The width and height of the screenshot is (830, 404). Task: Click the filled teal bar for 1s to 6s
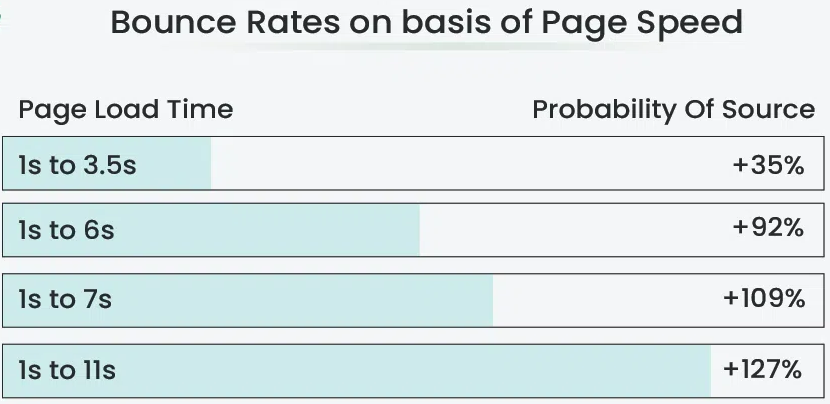211,230
